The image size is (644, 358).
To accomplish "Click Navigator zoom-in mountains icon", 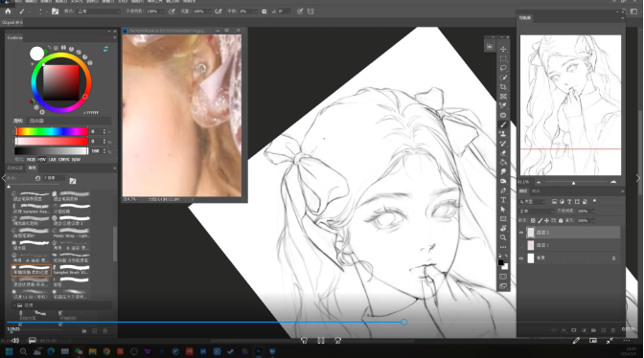I will (x=613, y=182).
